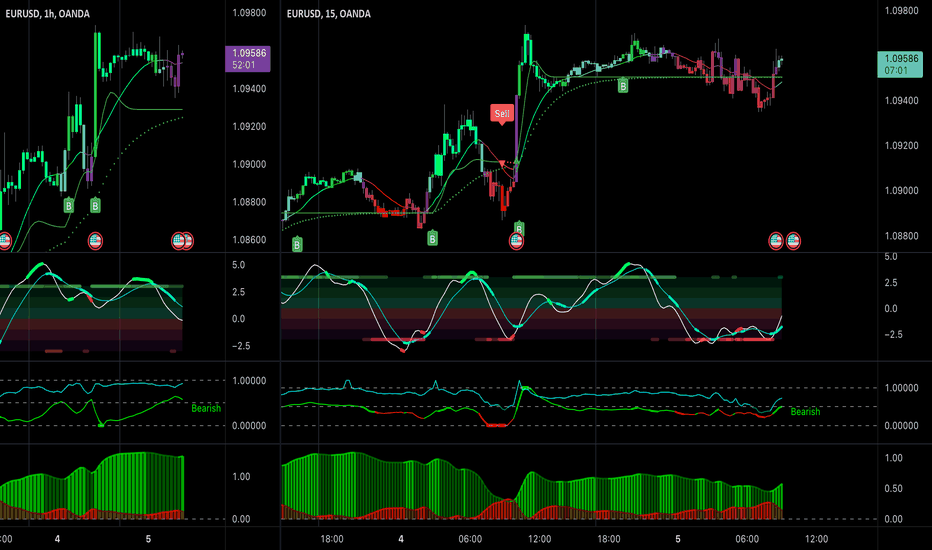Click the first 18:00 on the 15-minute time axis
Viewport: 932px width, 550px height.
332,539
